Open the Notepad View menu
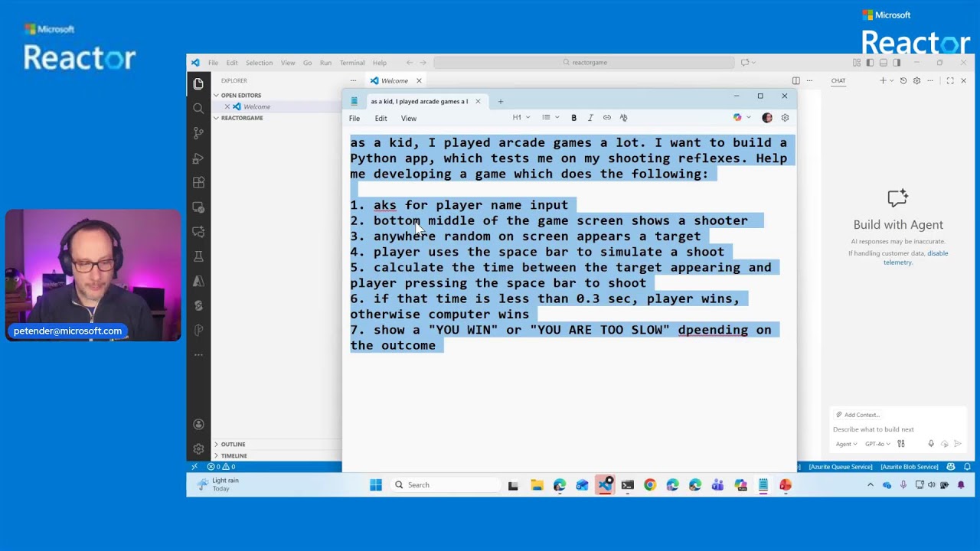Screen dimensions: 980x551 click(409, 119)
